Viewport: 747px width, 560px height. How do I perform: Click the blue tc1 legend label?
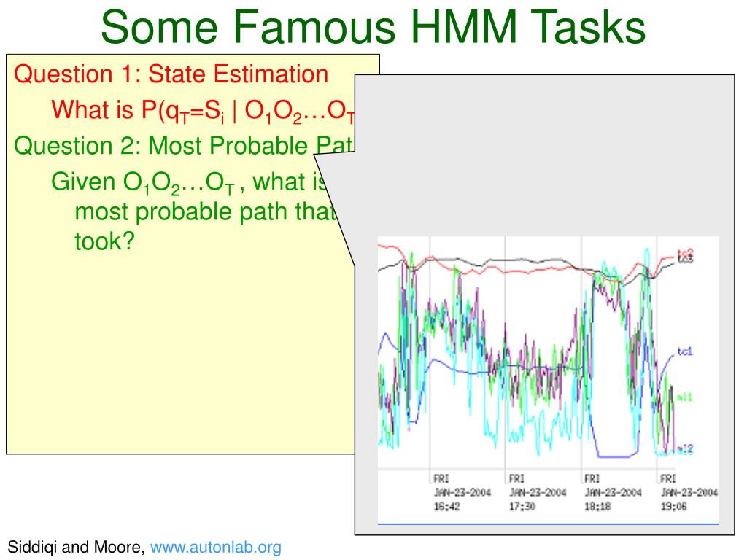point(685,351)
